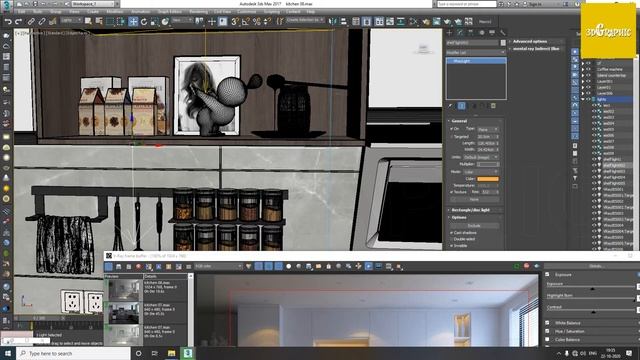
Task: Toggle Invisible checkbox
Action: 452,246
